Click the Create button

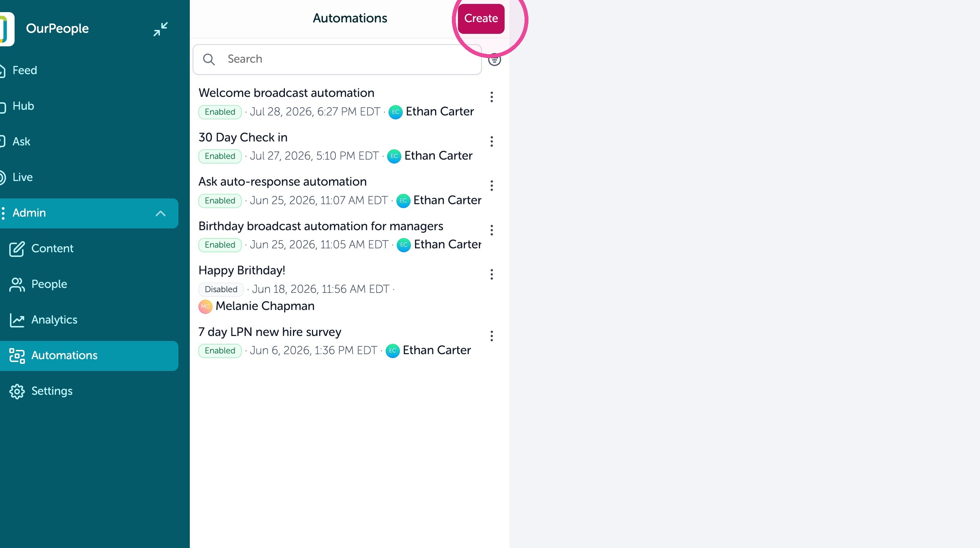[x=481, y=19]
